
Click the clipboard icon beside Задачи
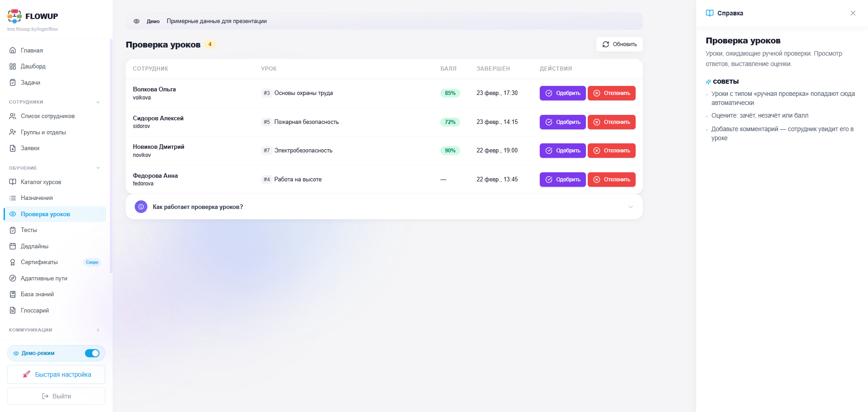pyautogui.click(x=13, y=82)
